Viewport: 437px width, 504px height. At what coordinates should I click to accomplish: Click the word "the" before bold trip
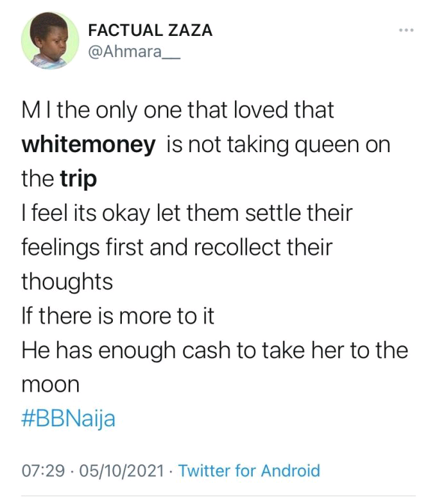pyautogui.click(x=39, y=179)
